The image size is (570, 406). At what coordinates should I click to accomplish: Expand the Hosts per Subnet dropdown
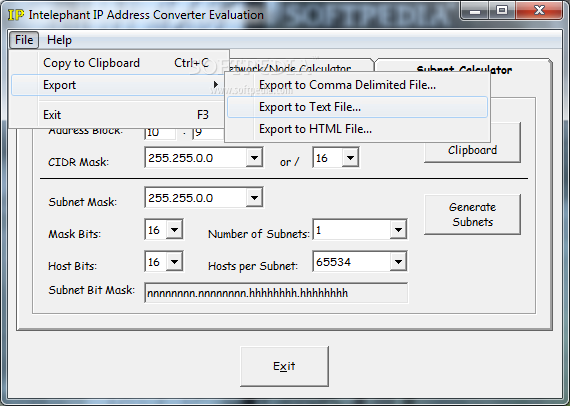point(398,262)
